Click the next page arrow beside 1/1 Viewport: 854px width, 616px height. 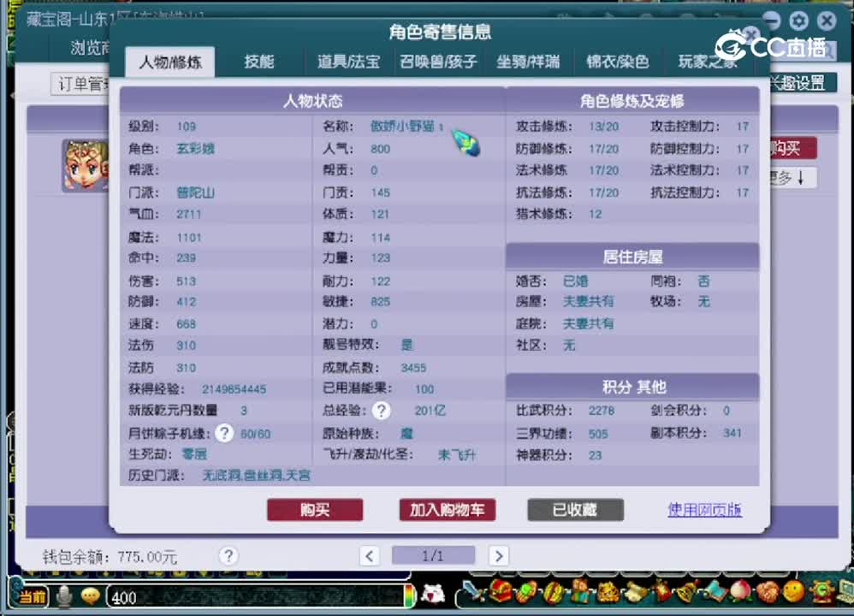499,555
